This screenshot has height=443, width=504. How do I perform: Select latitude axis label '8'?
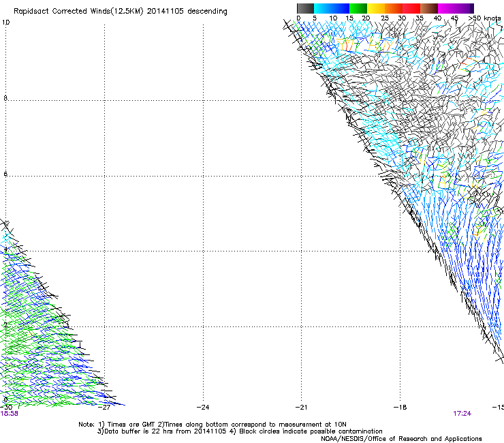(x=5, y=98)
